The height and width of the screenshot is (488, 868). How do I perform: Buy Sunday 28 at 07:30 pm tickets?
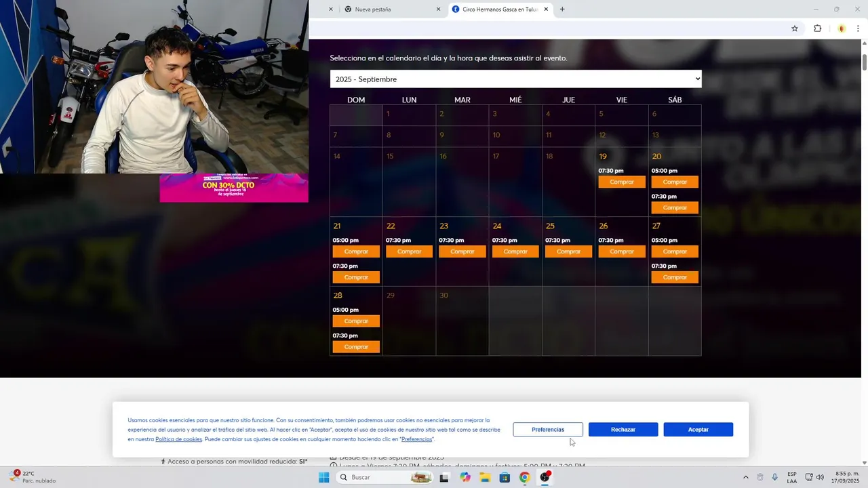(x=356, y=347)
